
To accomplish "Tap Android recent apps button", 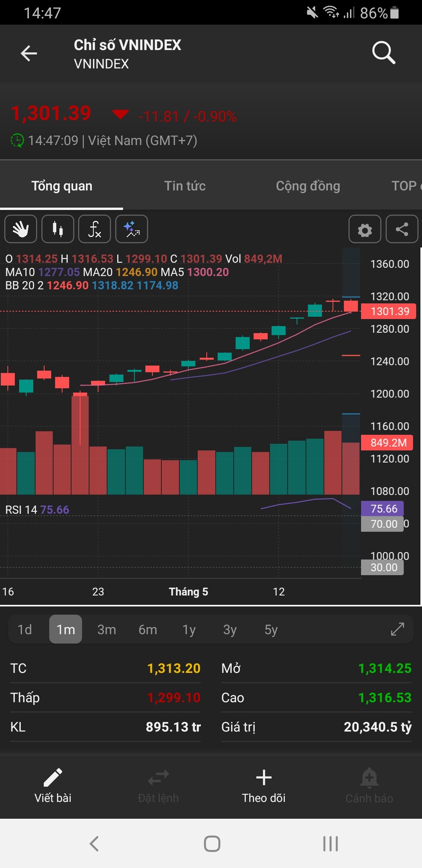I will point(330,843).
